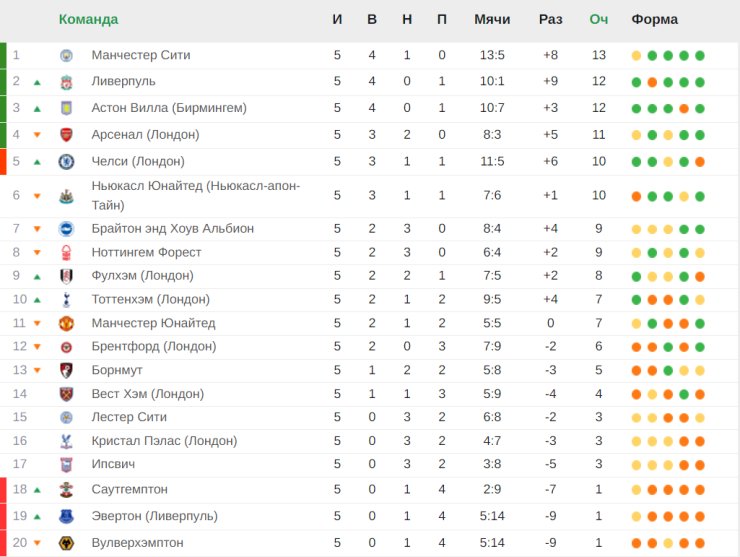Click the Manchester United crest icon
Screen dimensions: 740x557
(67, 323)
